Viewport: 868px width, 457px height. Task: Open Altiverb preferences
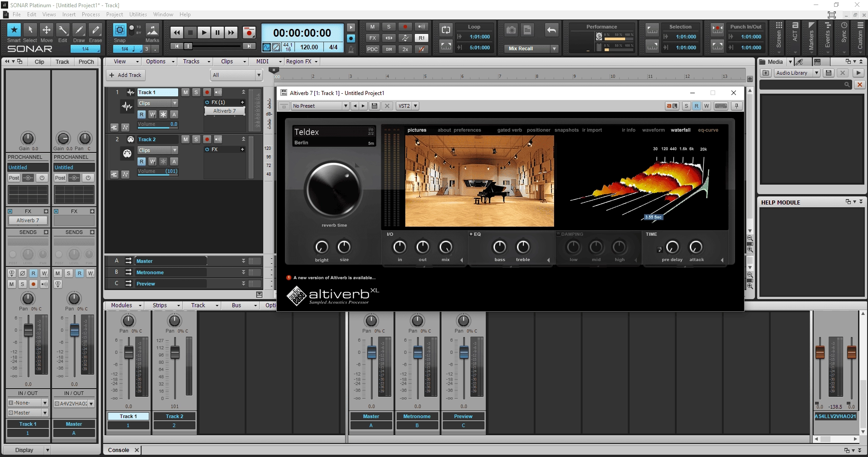pyautogui.click(x=468, y=130)
